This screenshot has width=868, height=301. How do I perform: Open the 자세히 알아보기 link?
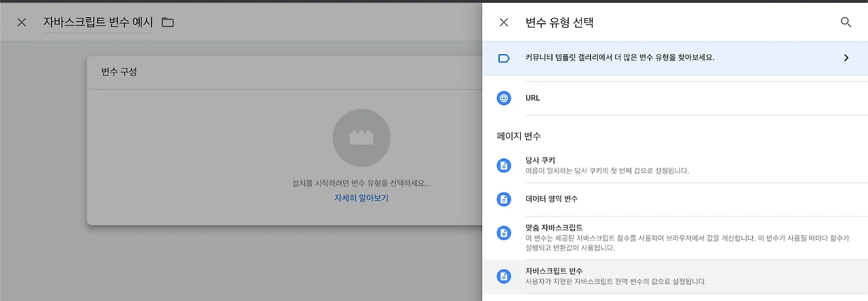[x=361, y=199]
